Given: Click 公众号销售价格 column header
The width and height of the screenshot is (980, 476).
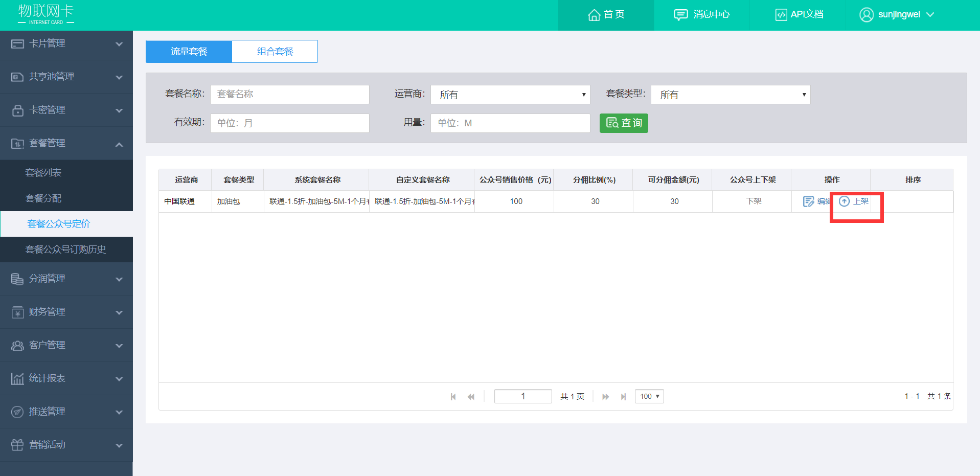Looking at the screenshot, I should click(x=515, y=180).
